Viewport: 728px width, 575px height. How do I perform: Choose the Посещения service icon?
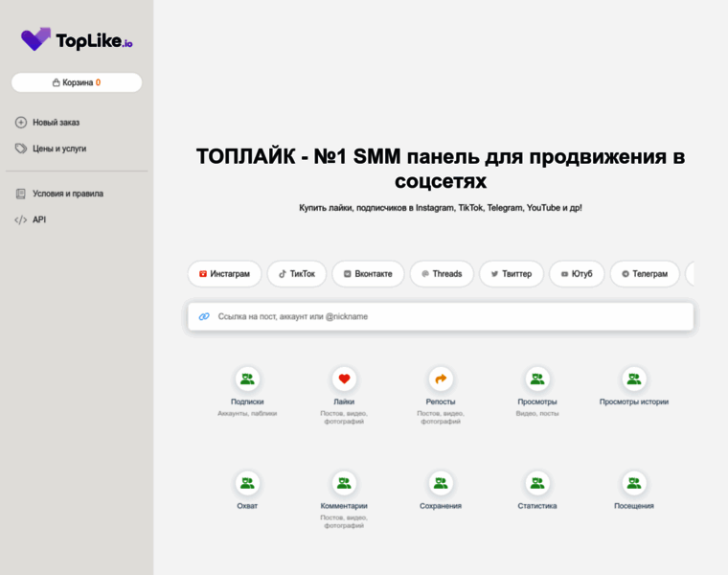pos(634,483)
